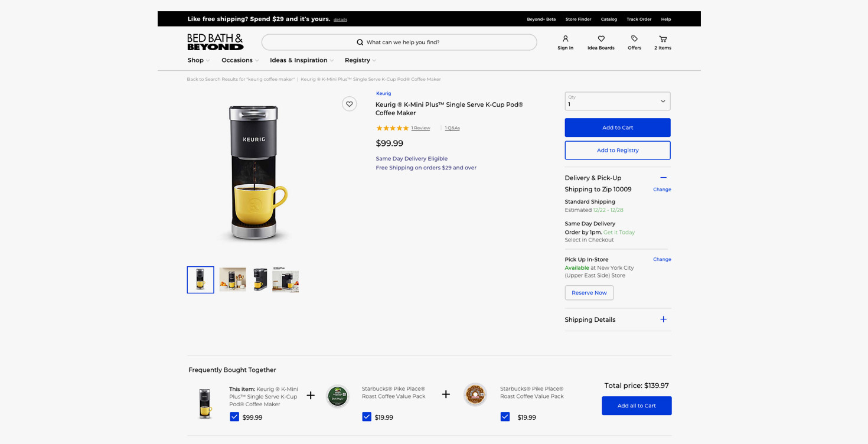Viewport: 868px width, 444px height.
Task: Click the Keurig thumbnail in Frequently Bought Together
Action: tap(204, 404)
